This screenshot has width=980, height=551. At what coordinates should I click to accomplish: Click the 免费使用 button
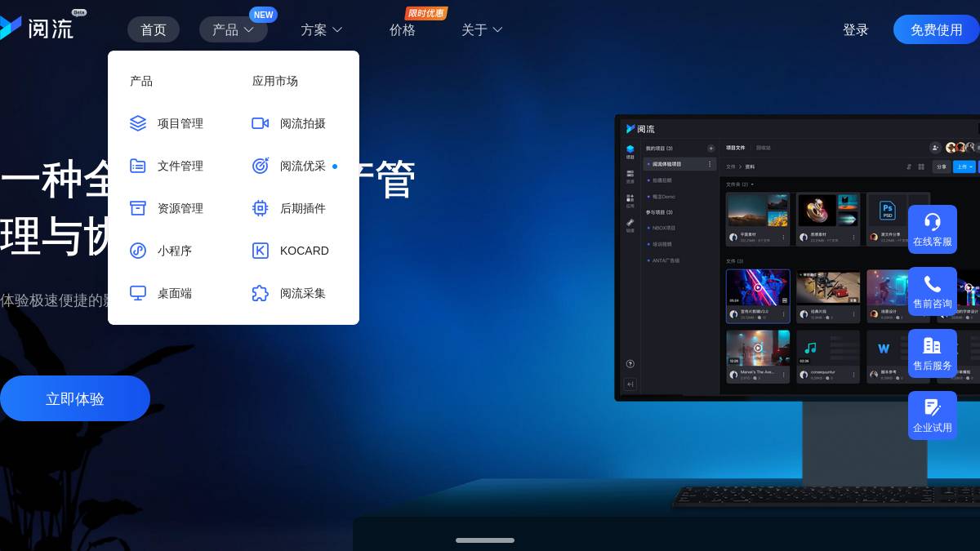(937, 29)
